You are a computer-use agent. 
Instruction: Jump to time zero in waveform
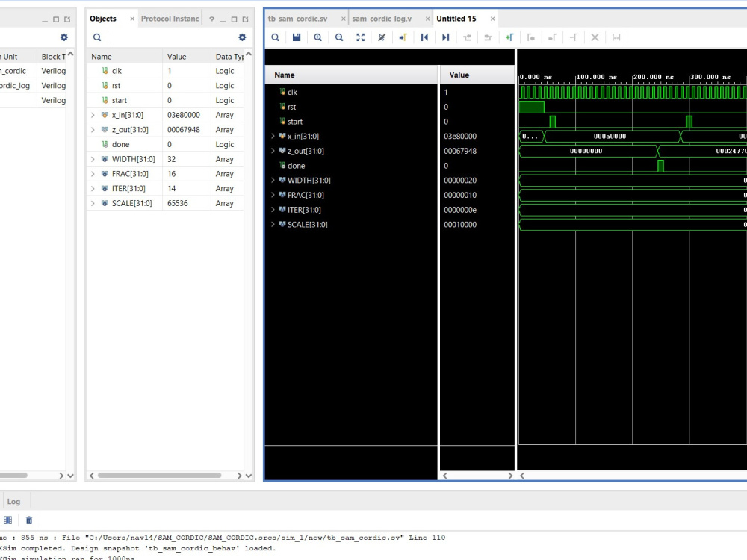(424, 37)
